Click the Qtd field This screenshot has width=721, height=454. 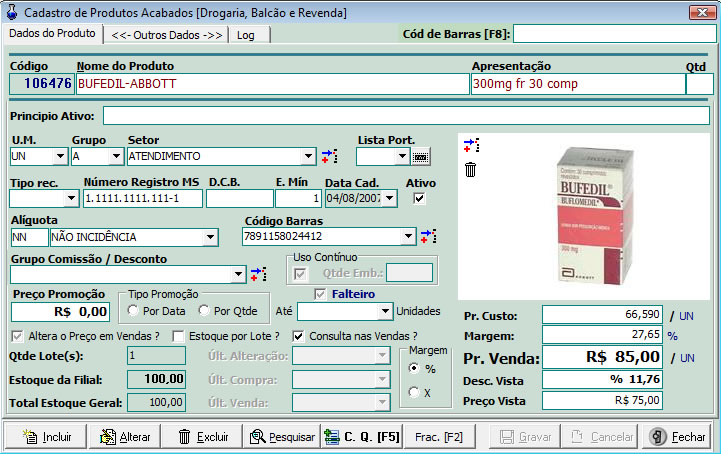pos(699,84)
